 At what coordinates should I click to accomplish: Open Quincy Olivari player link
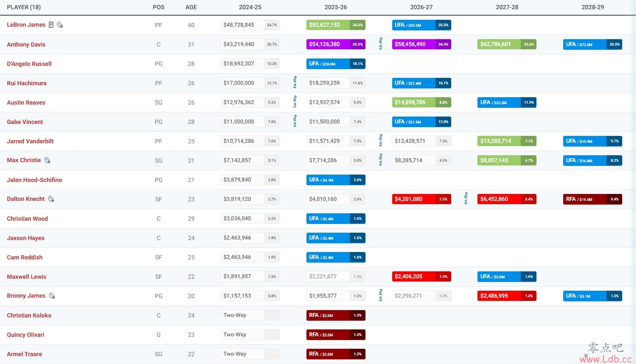[25, 335]
